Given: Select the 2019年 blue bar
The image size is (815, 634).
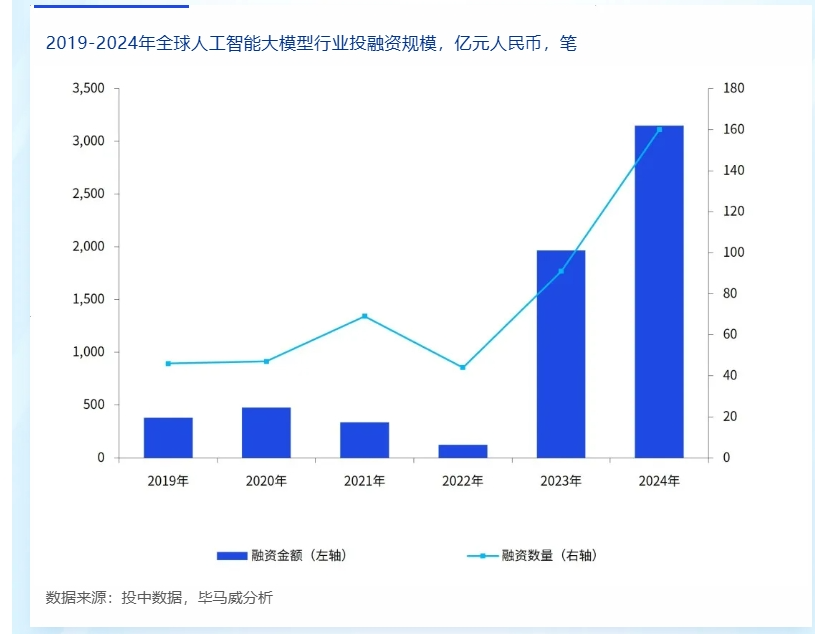Looking at the screenshot, I should tap(168, 437).
